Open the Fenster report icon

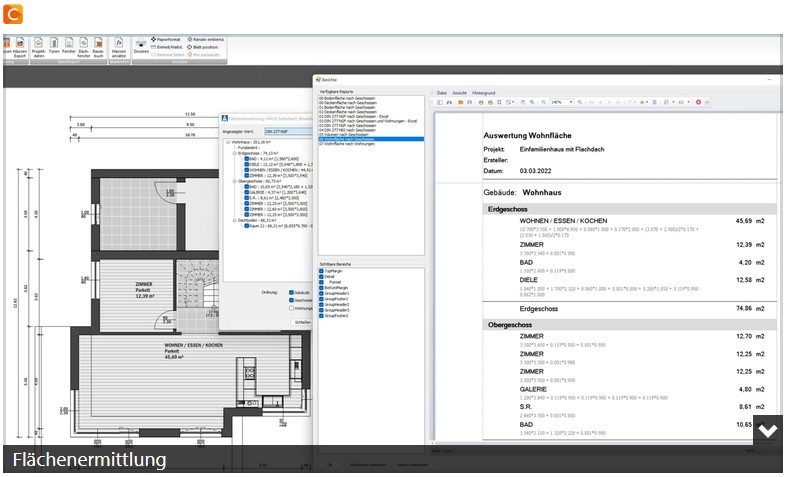pos(69,46)
